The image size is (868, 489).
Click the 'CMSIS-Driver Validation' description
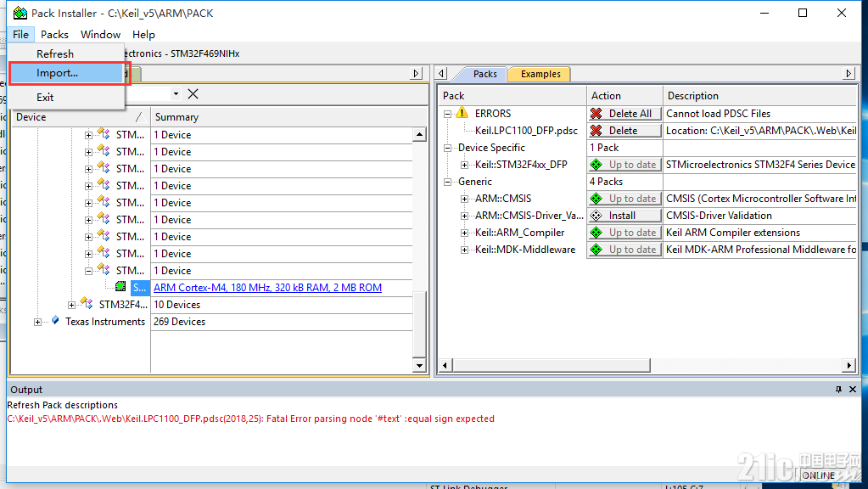[x=719, y=216]
